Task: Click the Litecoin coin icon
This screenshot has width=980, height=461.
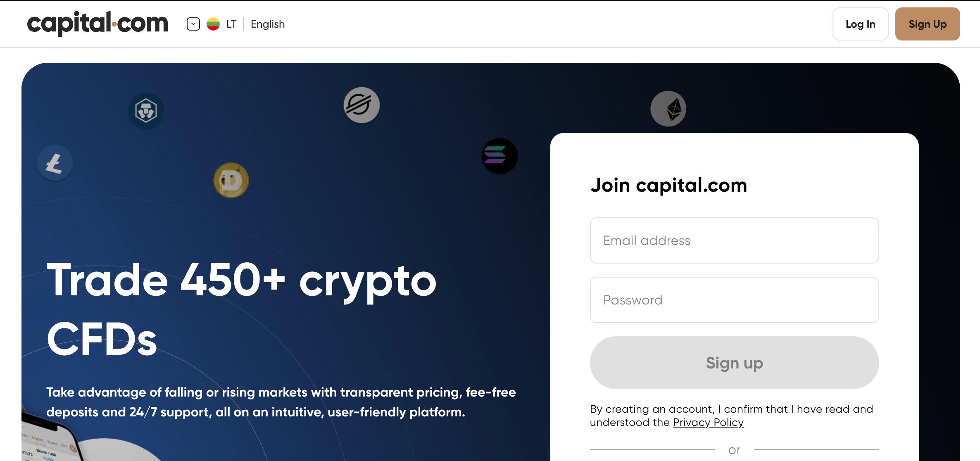Action: 55,163
